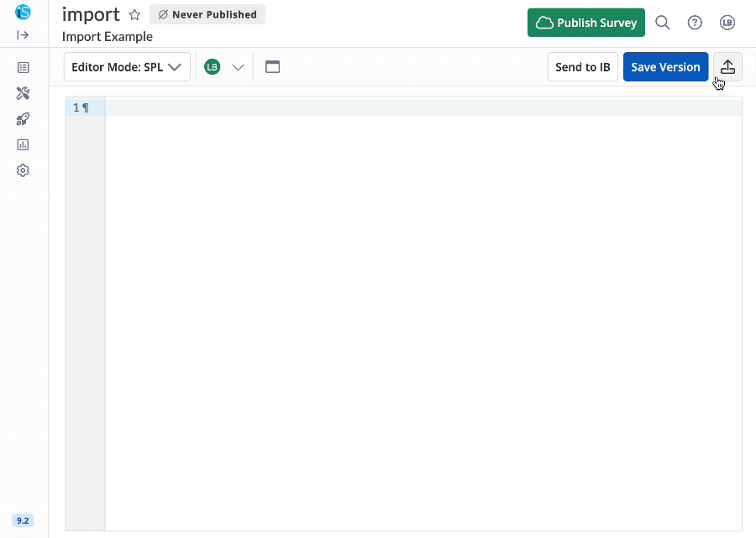Screen dimensions: 756x538
Task: Open the questionnaire list panel icon
Action: click(x=23, y=67)
